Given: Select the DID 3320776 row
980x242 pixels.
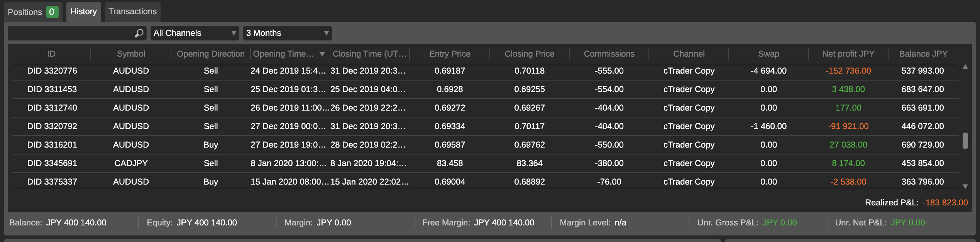Looking at the screenshot, I should pyautogui.click(x=52, y=71).
